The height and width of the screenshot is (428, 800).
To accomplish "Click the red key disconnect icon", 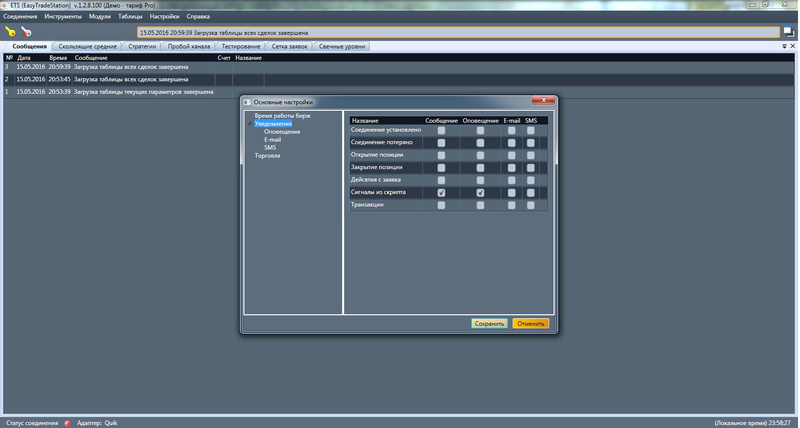I will 27,32.
